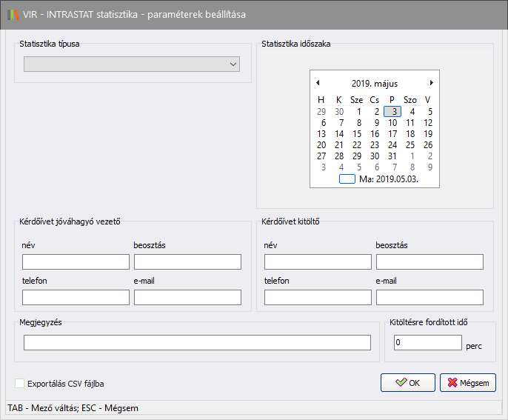508x420 pixels.
Task: Choose May 20 in the calendar
Action: [321, 145]
